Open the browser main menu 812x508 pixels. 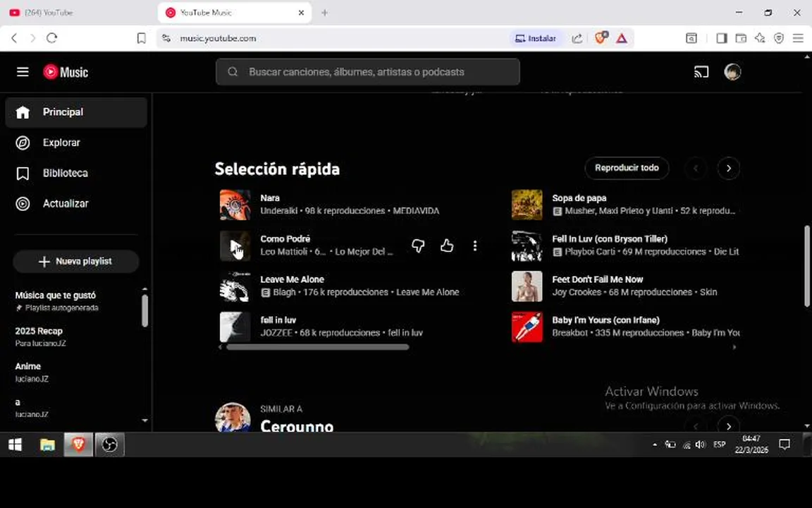[x=798, y=38]
